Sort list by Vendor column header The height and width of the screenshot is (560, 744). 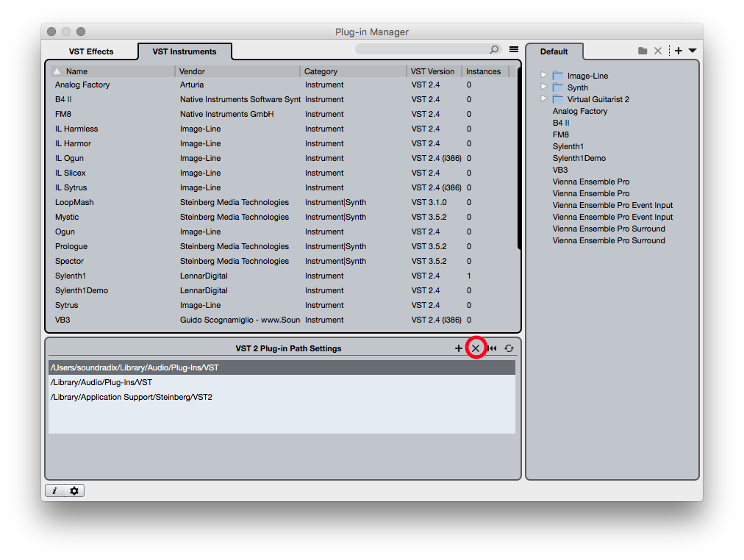[237, 71]
